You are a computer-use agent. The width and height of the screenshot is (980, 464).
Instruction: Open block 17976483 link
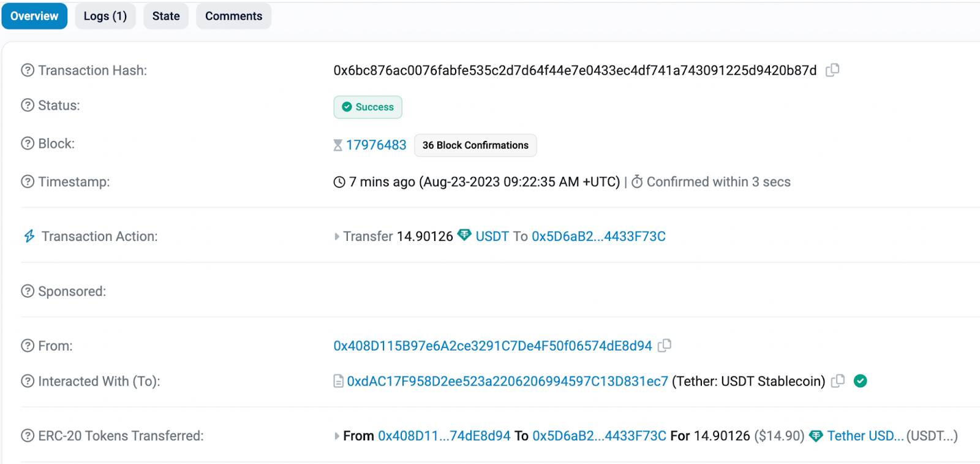(x=376, y=145)
